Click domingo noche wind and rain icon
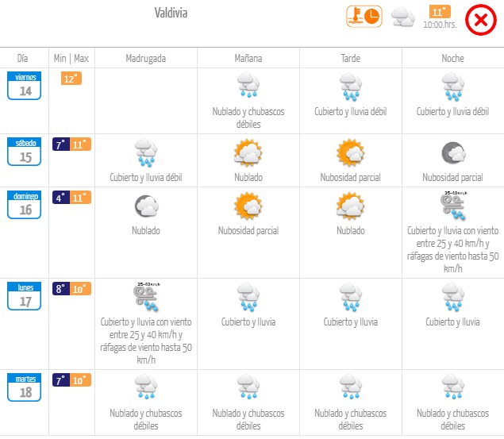Viewport: 504px width, 439px height. coord(453,206)
